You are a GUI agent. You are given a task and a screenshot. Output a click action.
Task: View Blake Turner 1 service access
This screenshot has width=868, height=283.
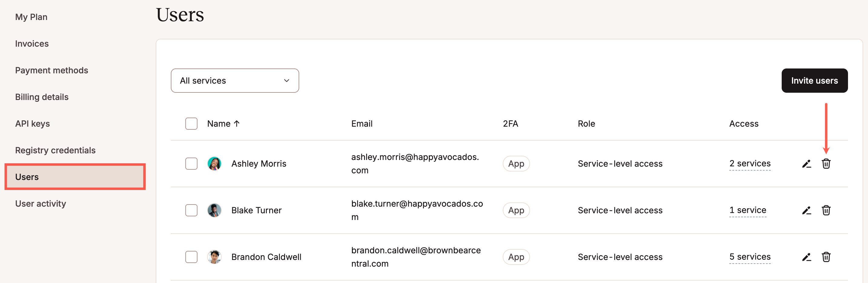coord(748,210)
